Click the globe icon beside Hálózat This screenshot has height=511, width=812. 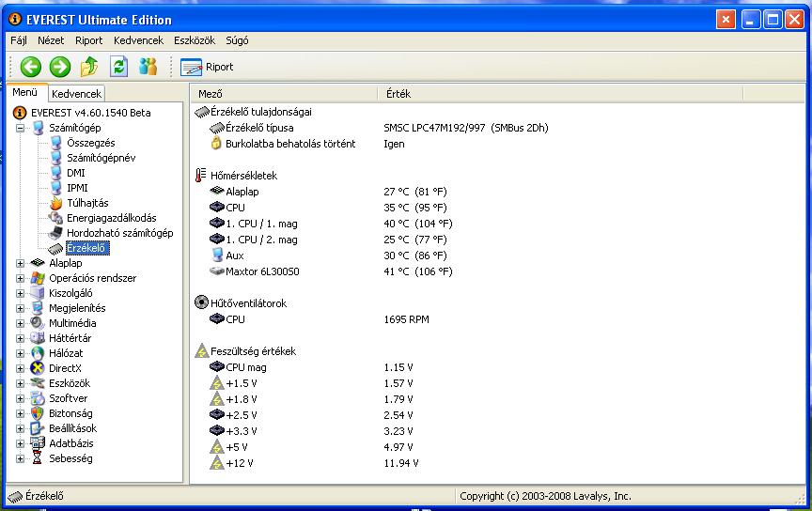pos(38,353)
